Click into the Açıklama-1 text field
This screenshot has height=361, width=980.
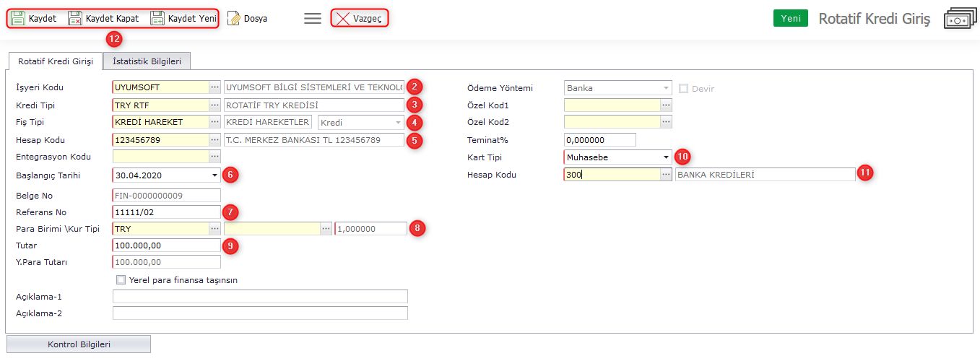pos(260,297)
